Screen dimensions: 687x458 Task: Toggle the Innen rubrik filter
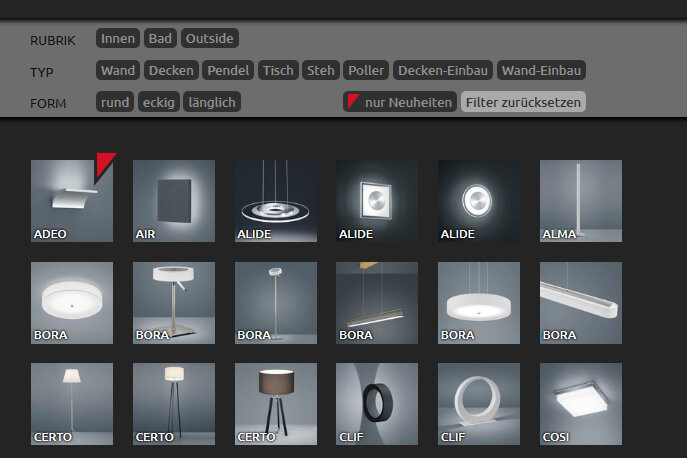point(118,39)
